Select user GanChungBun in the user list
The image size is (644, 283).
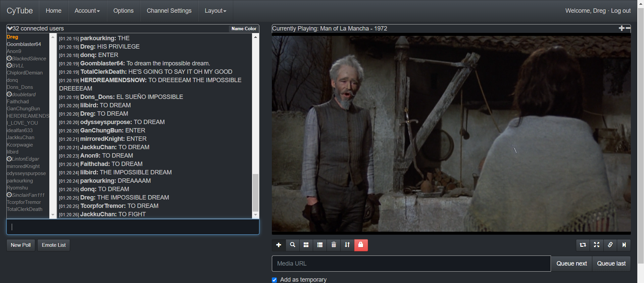(x=23, y=109)
